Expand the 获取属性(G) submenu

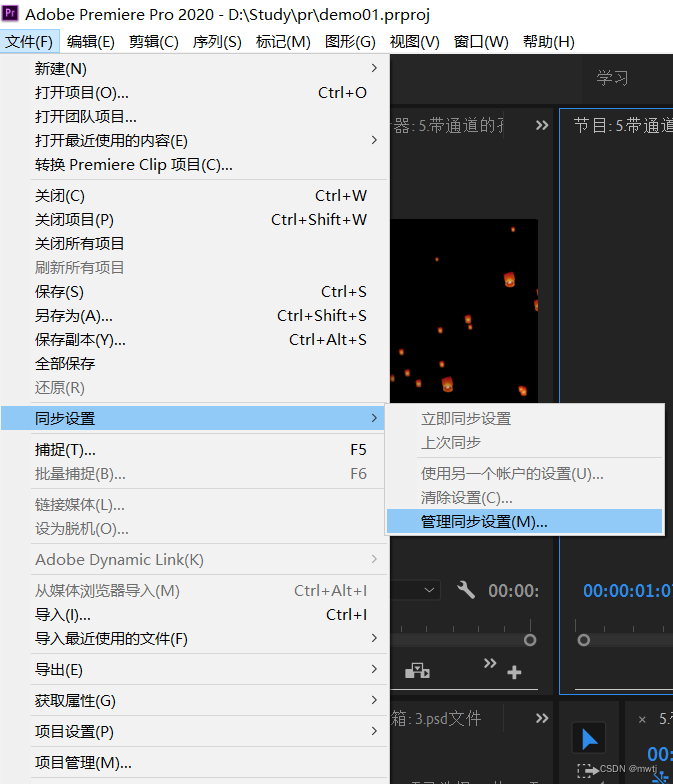(195, 700)
